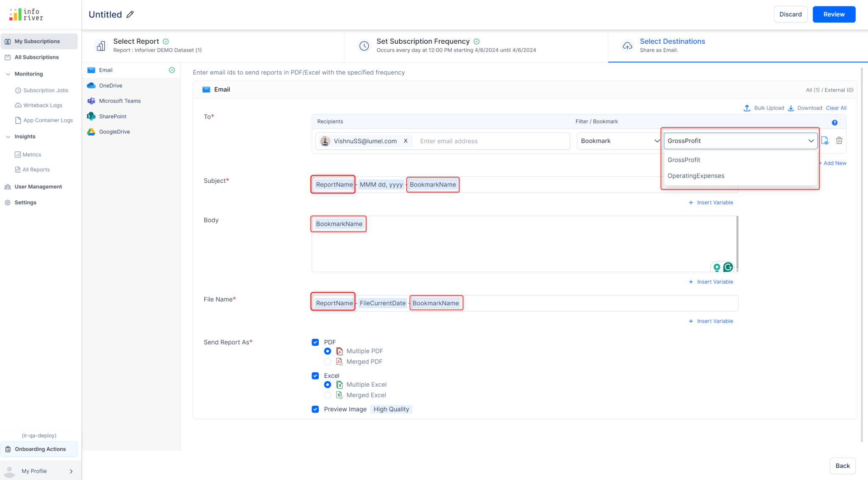This screenshot has height=480, width=868.
Task: Click the Download icon above recipients
Action: (791, 108)
